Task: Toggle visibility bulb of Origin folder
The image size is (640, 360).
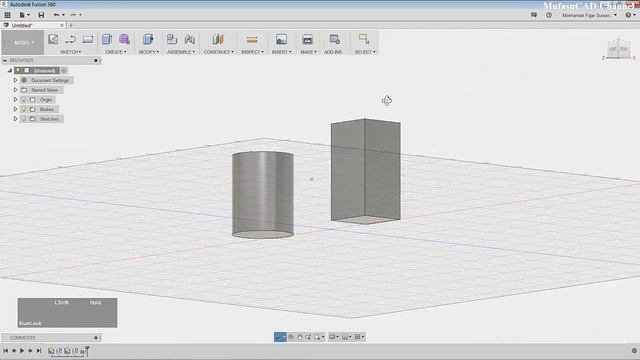Action: [x=24, y=100]
